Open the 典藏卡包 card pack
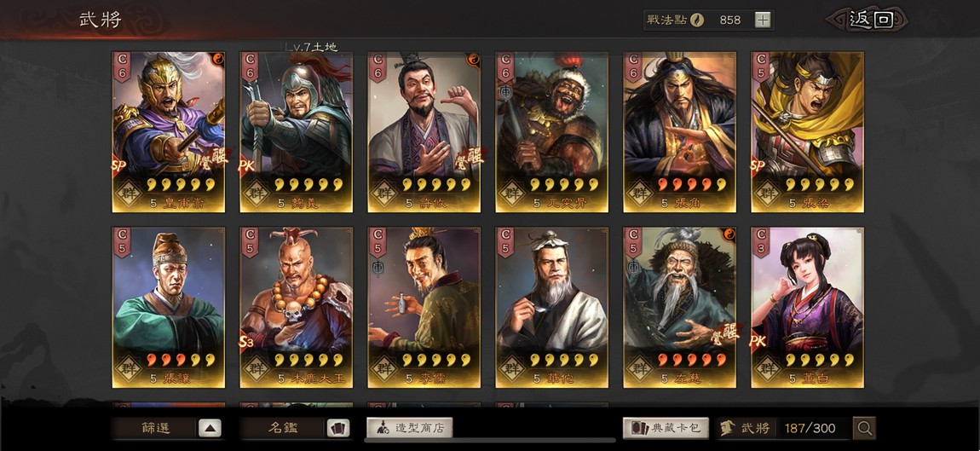 coord(666,429)
